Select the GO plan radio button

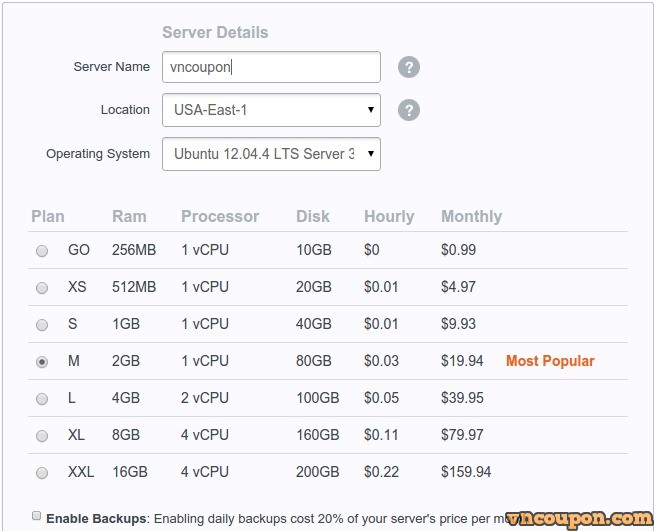point(42,251)
